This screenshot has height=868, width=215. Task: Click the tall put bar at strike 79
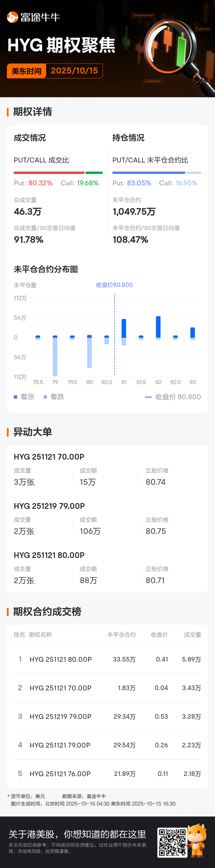tap(55, 357)
